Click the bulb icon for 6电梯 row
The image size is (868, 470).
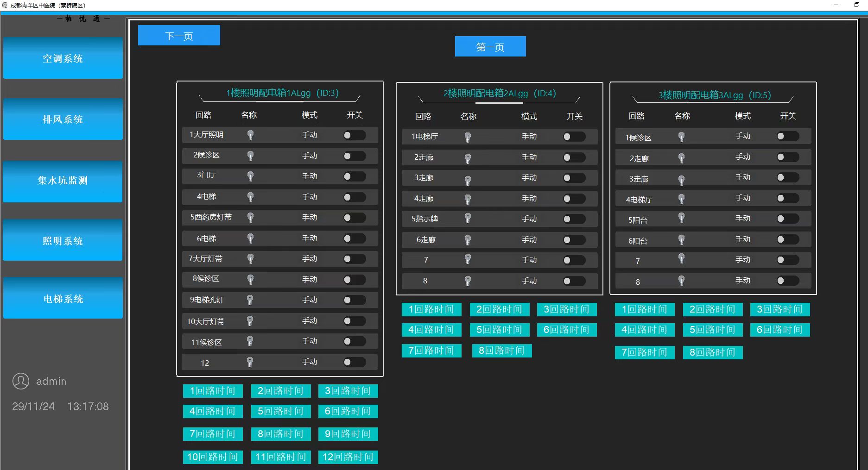point(250,238)
